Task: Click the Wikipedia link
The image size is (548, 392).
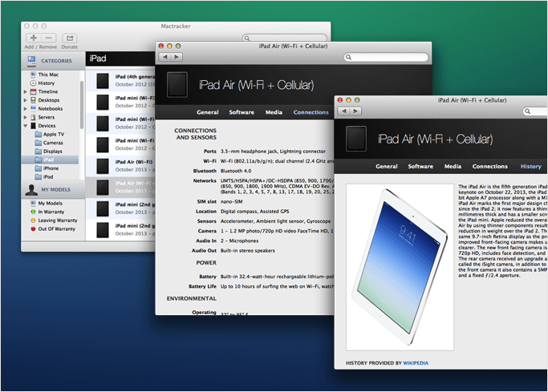Action: click(416, 363)
